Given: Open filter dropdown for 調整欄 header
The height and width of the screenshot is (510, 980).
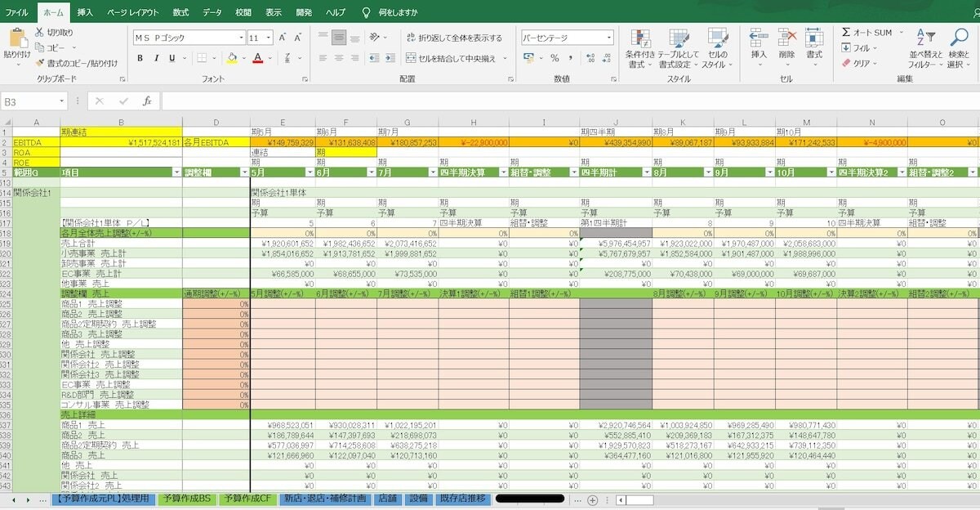Looking at the screenshot, I should (x=244, y=172).
